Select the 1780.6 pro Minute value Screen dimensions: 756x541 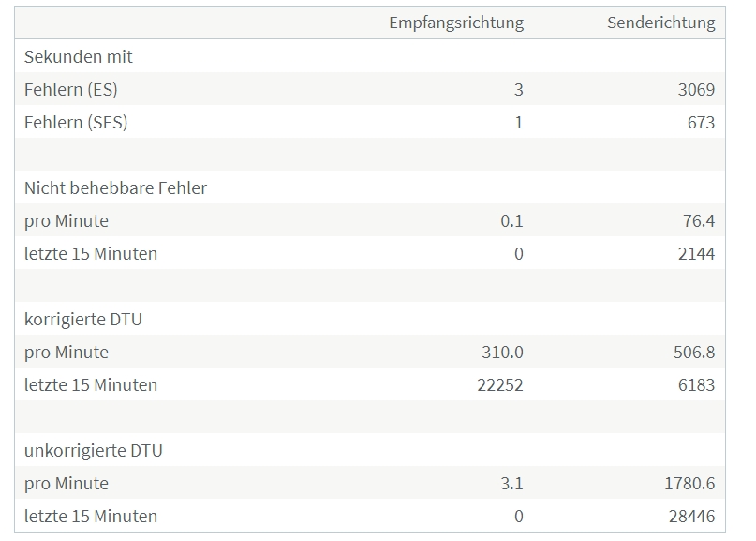[x=689, y=483]
